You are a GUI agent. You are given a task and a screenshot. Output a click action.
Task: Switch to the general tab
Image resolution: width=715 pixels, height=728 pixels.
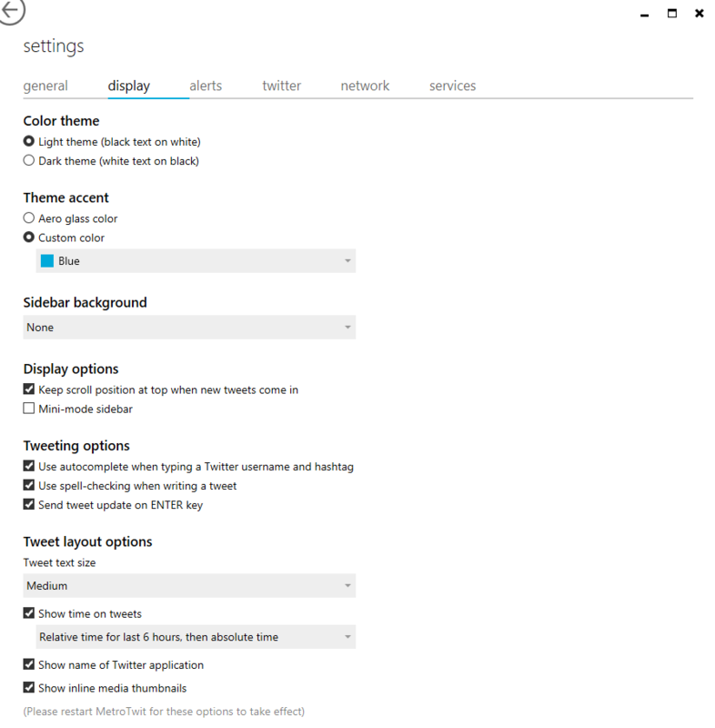pyautogui.click(x=45, y=86)
